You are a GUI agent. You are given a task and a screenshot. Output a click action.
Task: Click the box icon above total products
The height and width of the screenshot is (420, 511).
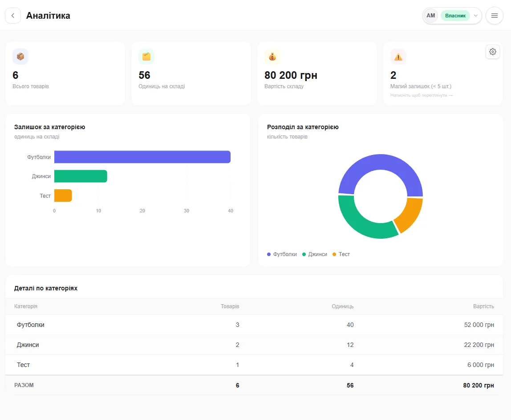point(20,57)
